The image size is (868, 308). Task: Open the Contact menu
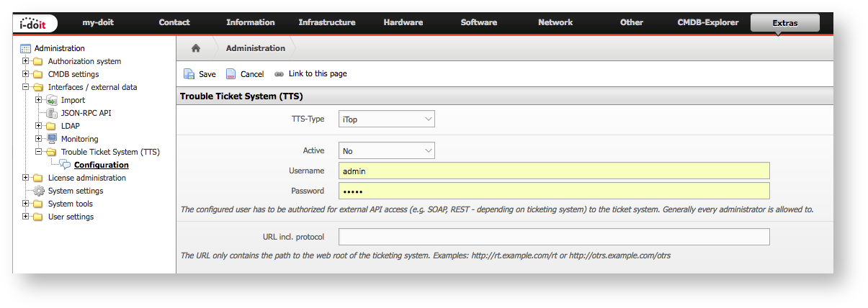coord(174,22)
